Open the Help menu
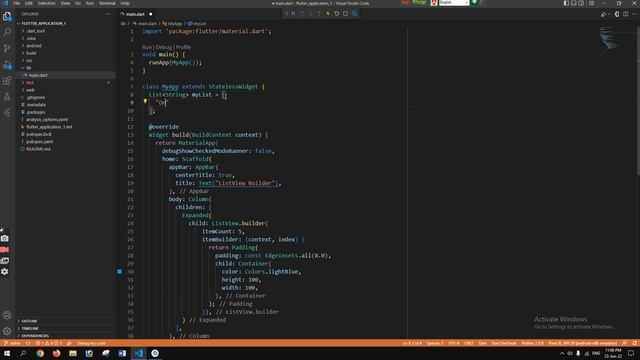 click(x=125, y=3)
